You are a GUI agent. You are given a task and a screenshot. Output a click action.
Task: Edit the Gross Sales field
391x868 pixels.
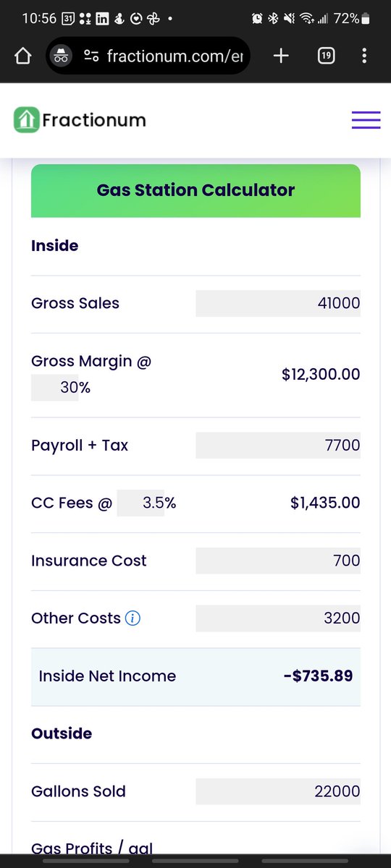(278, 303)
